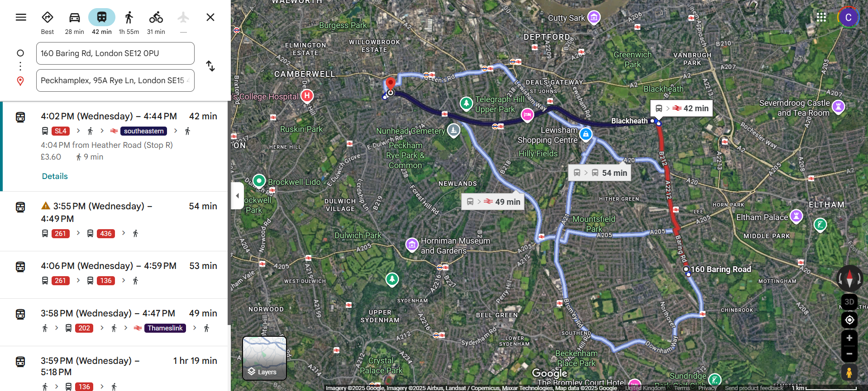Zoom in on the map
The image size is (868, 391).
(849, 338)
